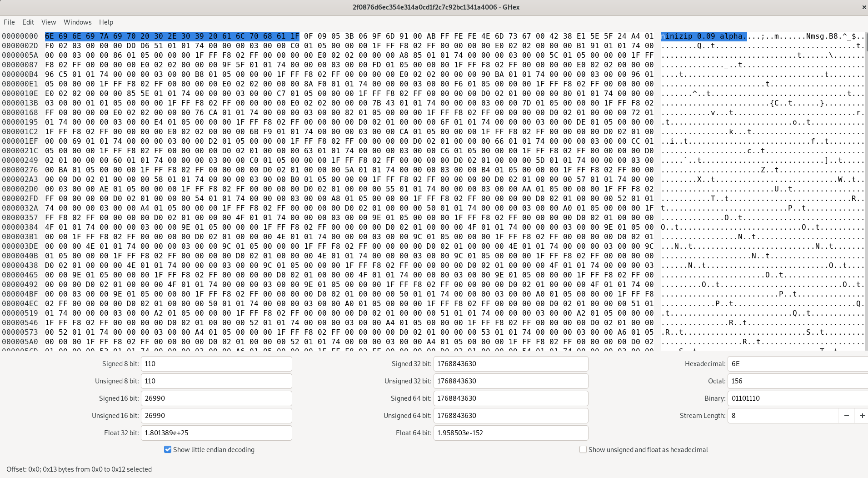The width and height of the screenshot is (868, 478).
Task: Click the Binary value field
Action: tap(798, 398)
